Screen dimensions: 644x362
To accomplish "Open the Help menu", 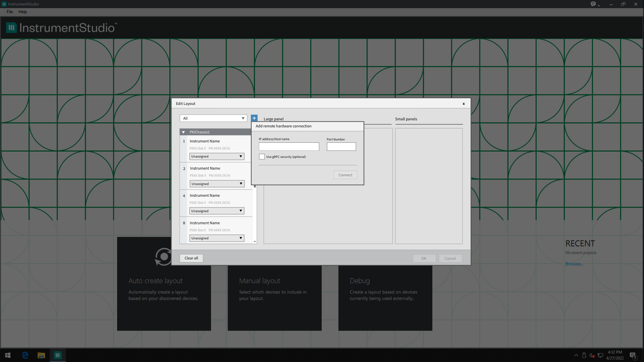I will (x=22, y=12).
